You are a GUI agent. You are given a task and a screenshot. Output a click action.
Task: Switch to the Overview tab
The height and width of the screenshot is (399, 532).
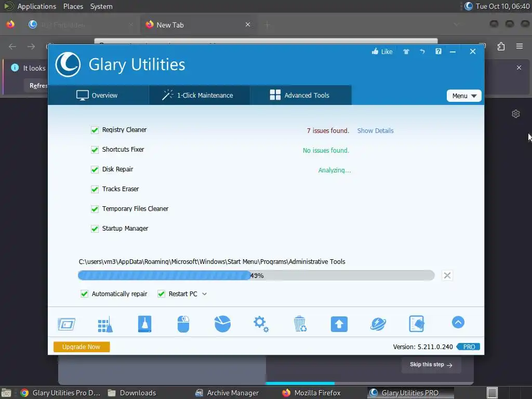click(98, 96)
